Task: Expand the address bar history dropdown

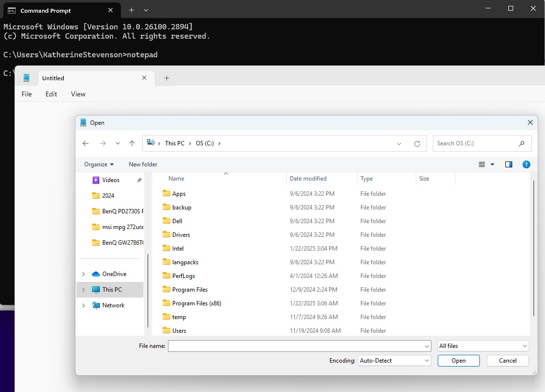Action: pyautogui.click(x=399, y=143)
